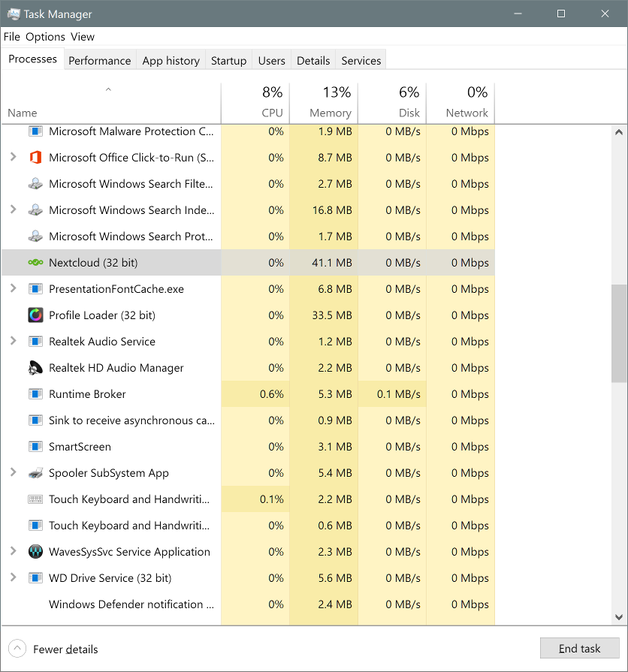Screen dimensions: 628x672
Task: Click the SmartScreen process icon
Action: pyautogui.click(x=35, y=447)
